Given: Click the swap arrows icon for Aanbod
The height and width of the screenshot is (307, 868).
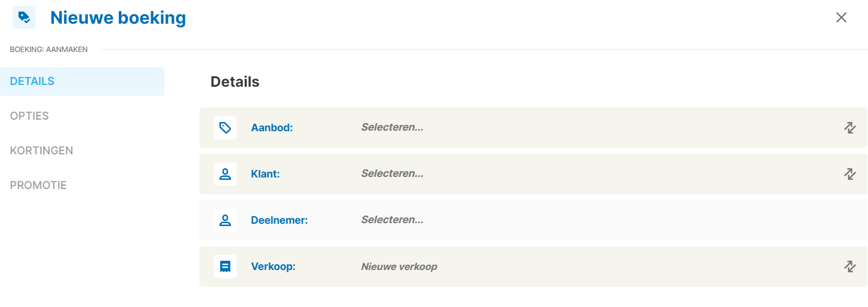Looking at the screenshot, I should point(850,128).
